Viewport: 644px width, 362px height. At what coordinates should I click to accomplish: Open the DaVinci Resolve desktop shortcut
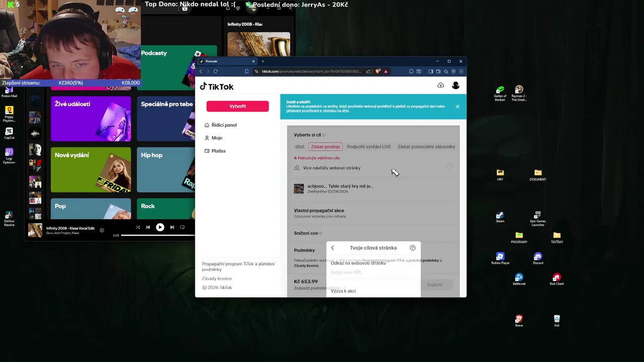9,219
